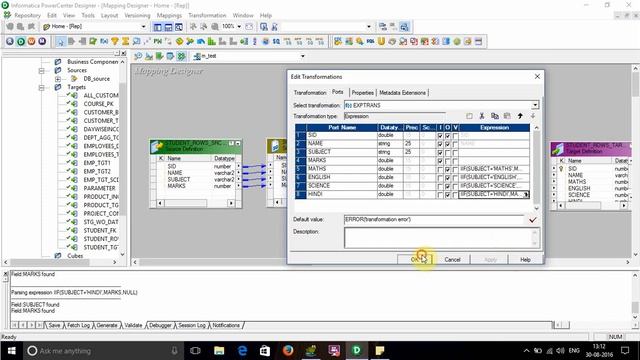This screenshot has height=360, width=640.
Task: Open Workflow Monitor M icon
Action: (42, 41)
